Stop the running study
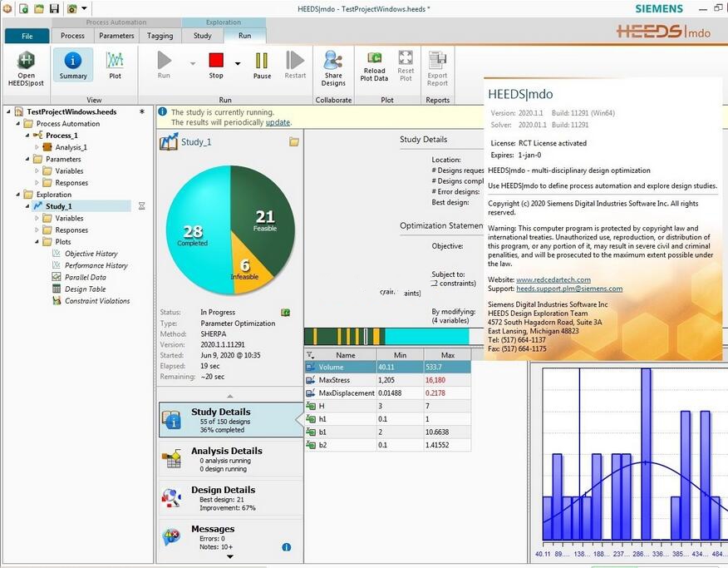This screenshot has height=568, width=728. (x=216, y=65)
